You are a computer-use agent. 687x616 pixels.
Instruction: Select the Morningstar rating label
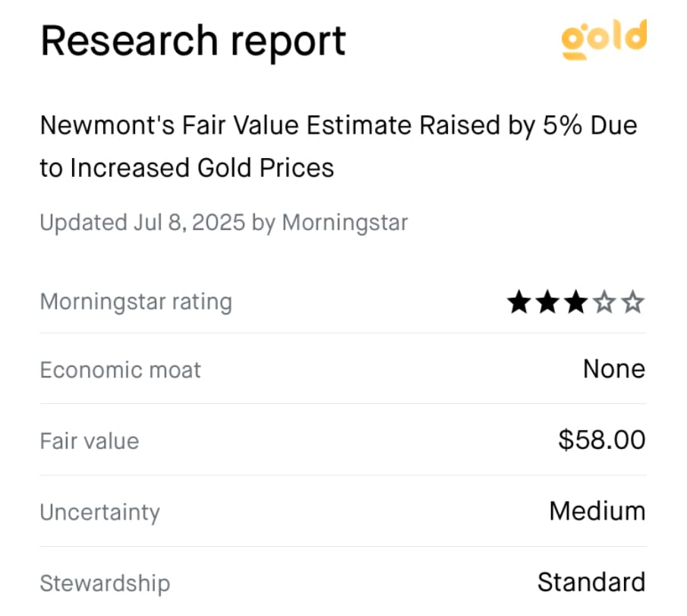[x=136, y=302]
